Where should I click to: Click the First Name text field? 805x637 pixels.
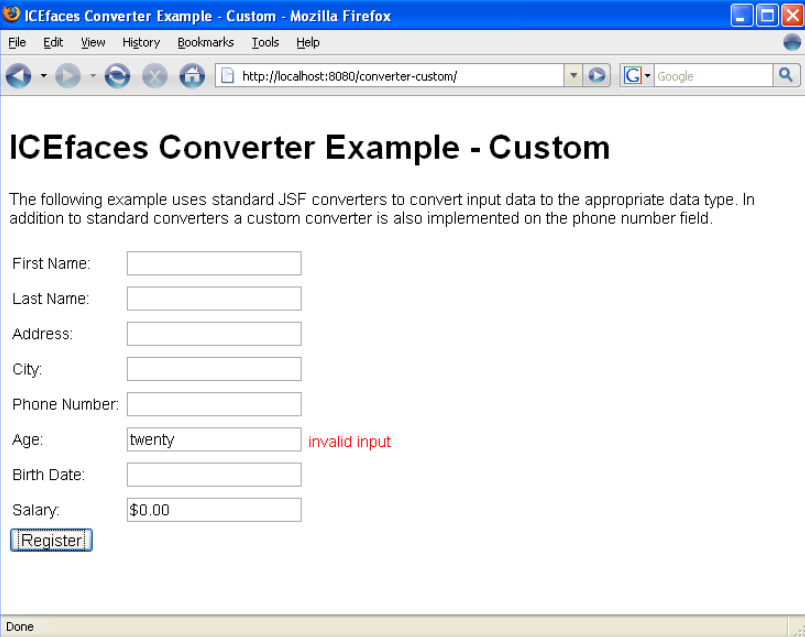pyautogui.click(x=214, y=263)
